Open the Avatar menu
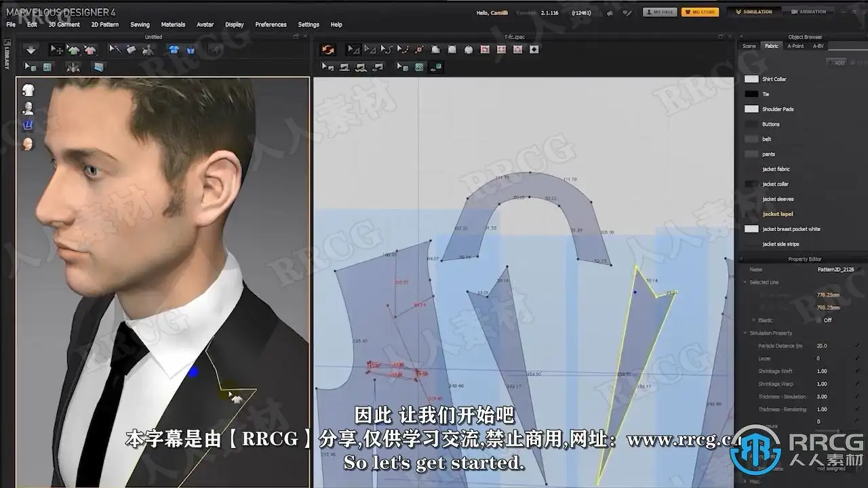Image resolution: width=868 pixels, height=488 pixels. 205,24
